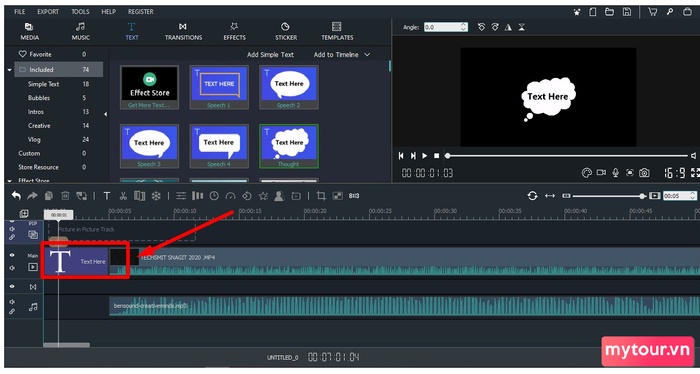Click the scissors split icon

(123, 196)
